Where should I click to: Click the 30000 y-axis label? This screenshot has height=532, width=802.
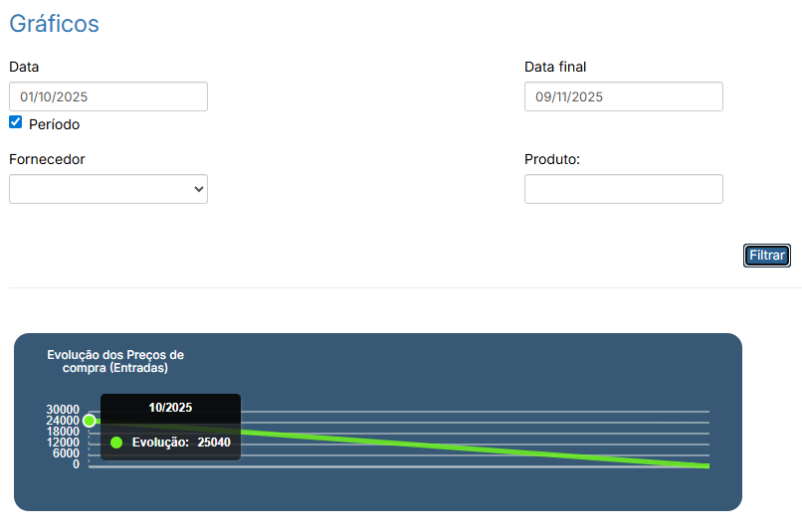(63, 410)
